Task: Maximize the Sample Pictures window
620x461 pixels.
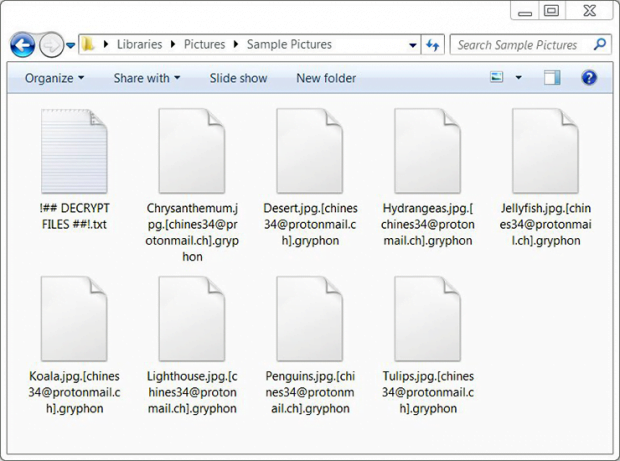Action: [x=552, y=10]
